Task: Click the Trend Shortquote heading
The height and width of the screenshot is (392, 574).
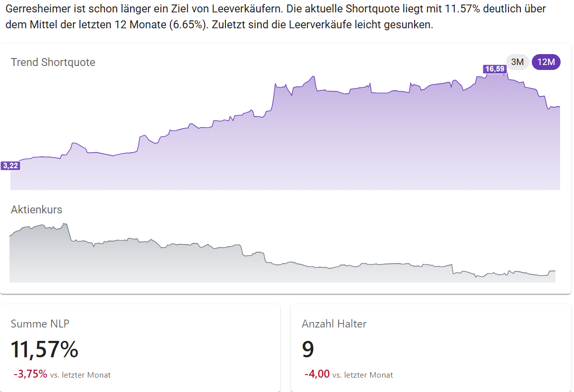Action: pyautogui.click(x=53, y=62)
